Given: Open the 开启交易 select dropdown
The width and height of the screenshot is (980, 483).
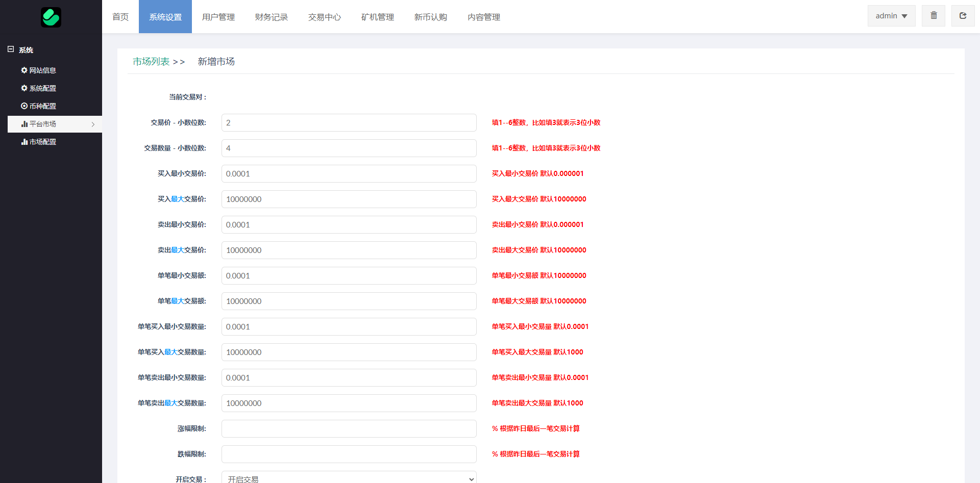Looking at the screenshot, I should pyautogui.click(x=349, y=479).
